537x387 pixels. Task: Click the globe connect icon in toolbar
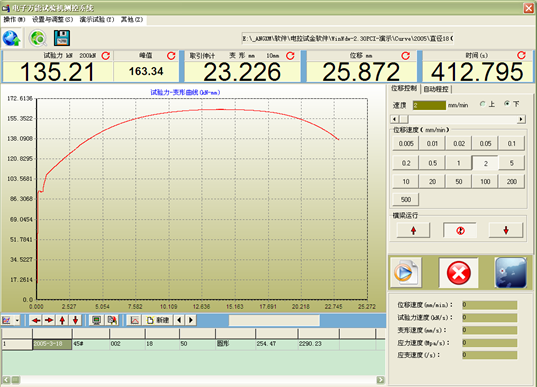click(x=11, y=38)
